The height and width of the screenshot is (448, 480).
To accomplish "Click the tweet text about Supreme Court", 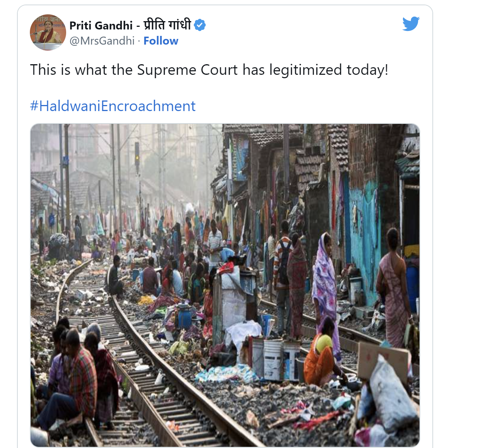I will tap(209, 70).
